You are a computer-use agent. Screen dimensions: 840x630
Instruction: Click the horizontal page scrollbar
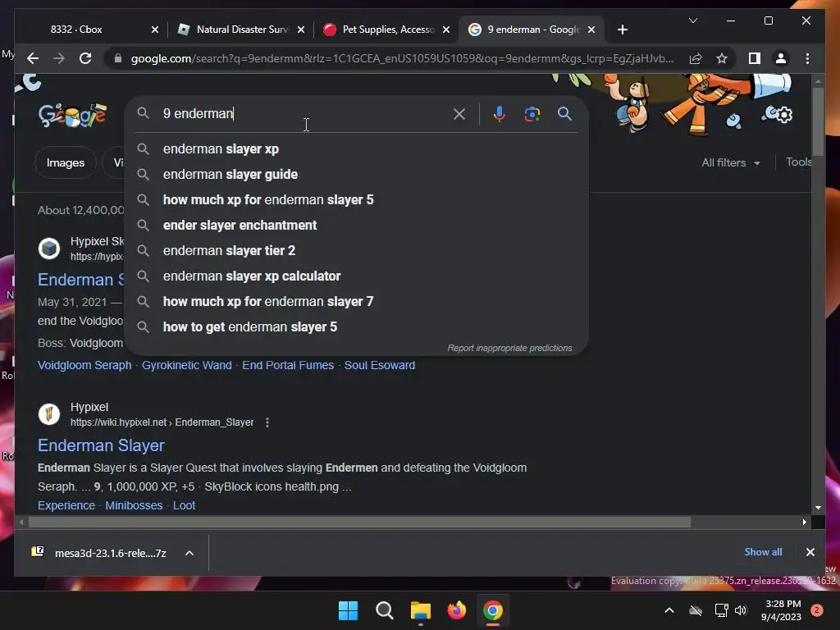coord(359,522)
